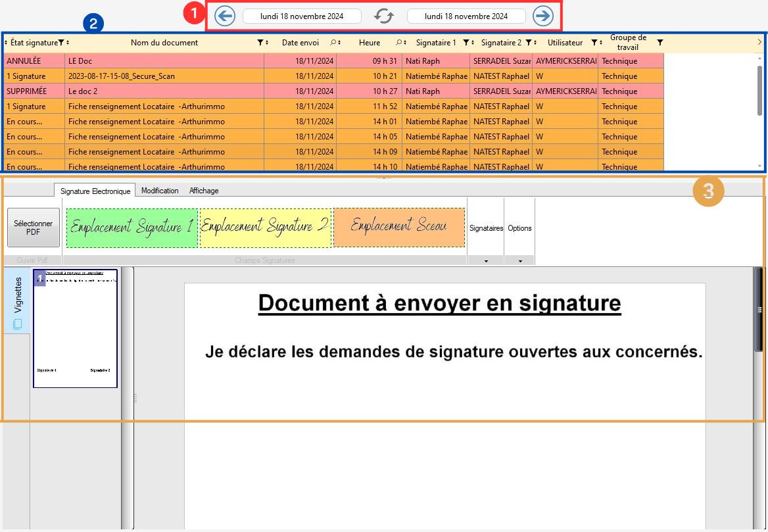Open page 1 thumbnail in Vignettes

(x=75, y=328)
